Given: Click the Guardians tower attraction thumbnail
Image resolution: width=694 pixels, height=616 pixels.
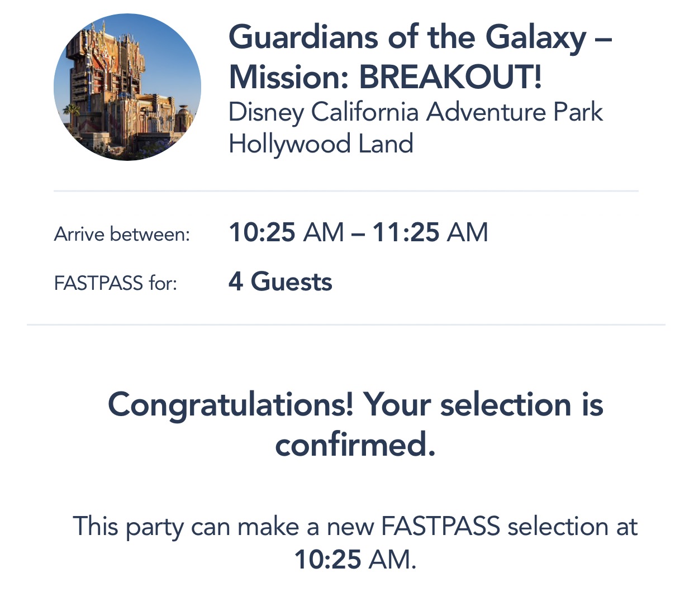Looking at the screenshot, I should 127,88.
